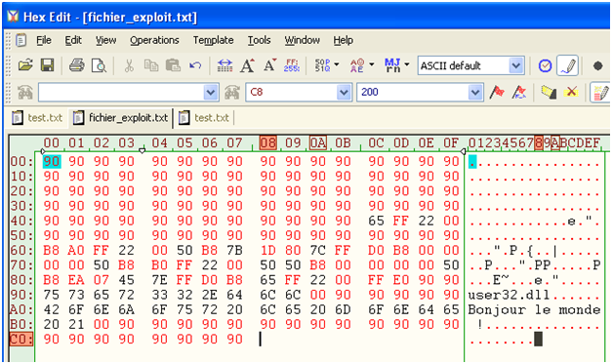The image size is (613, 364).
Task: Click byte 21 in row B0
Action: coord(76,324)
